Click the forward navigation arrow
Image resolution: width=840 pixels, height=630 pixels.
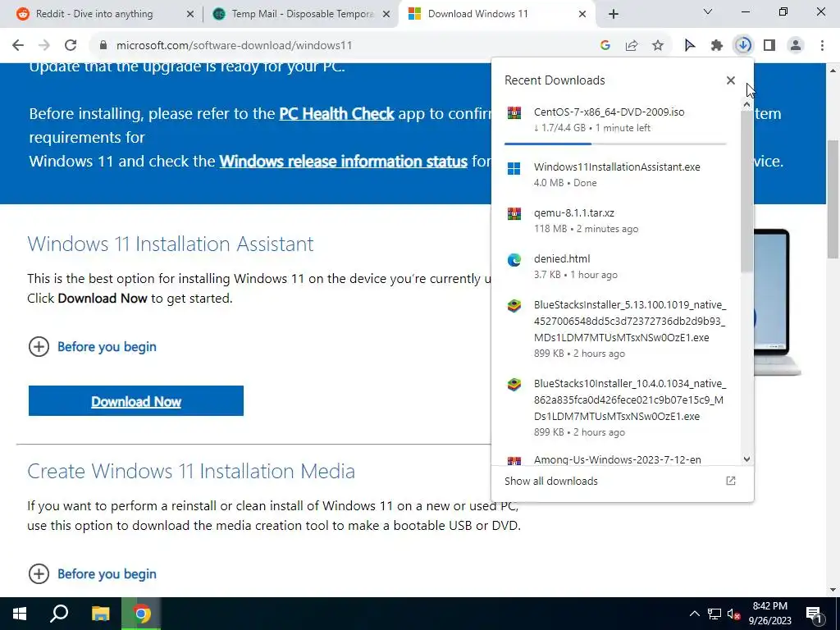[x=44, y=46]
